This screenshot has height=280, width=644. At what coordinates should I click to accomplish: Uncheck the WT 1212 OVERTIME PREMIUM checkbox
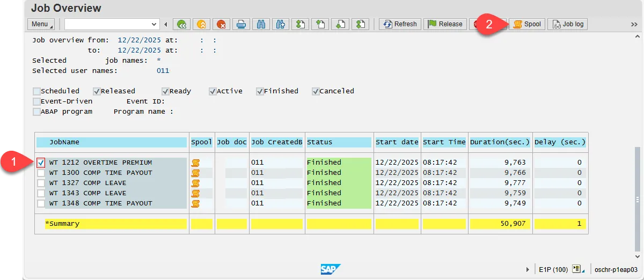41,163
